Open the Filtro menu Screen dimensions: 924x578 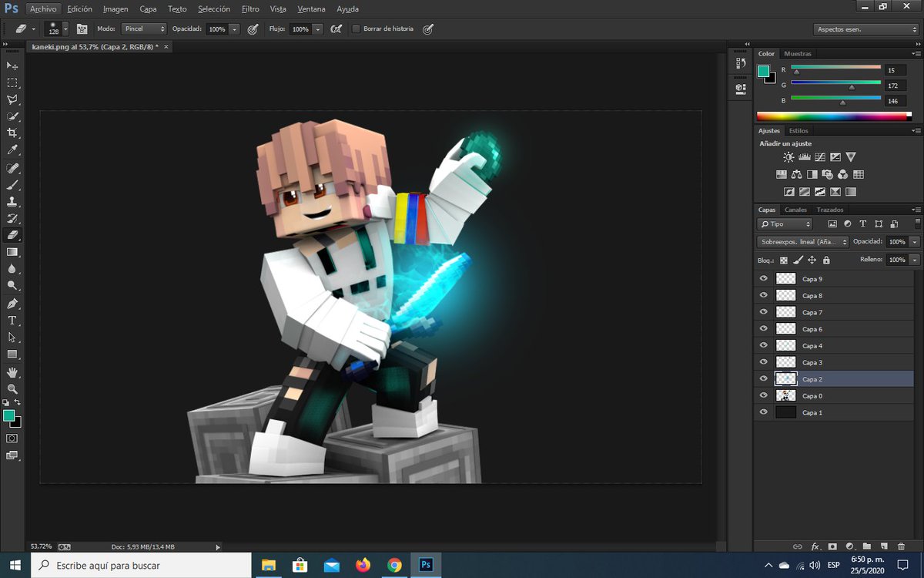[x=251, y=9]
